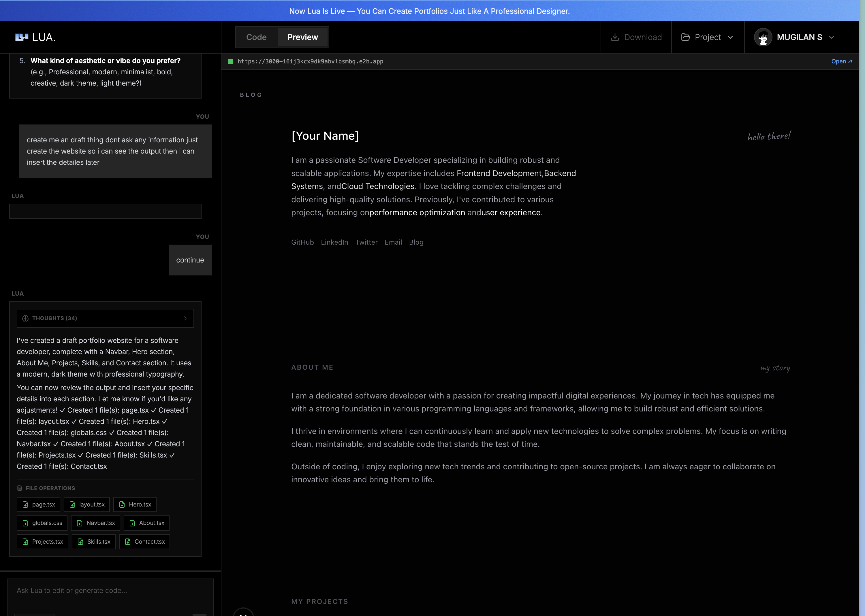The height and width of the screenshot is (616, 865).
Task: Open the globals.css file chip
Action: [42, 523]
